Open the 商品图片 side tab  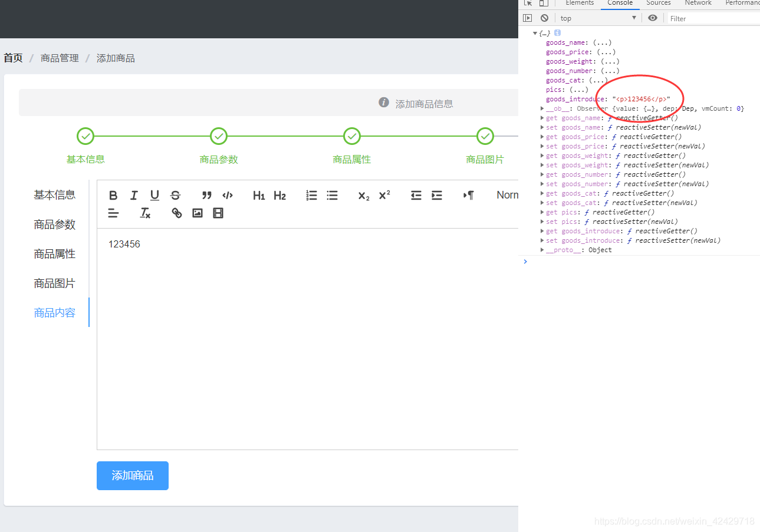point(54,283)
